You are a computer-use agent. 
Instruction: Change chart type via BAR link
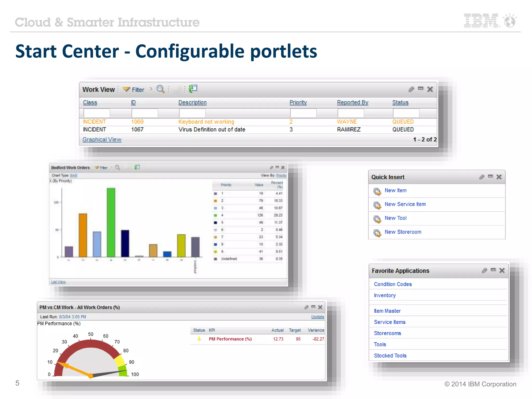(x=74, y=175)
